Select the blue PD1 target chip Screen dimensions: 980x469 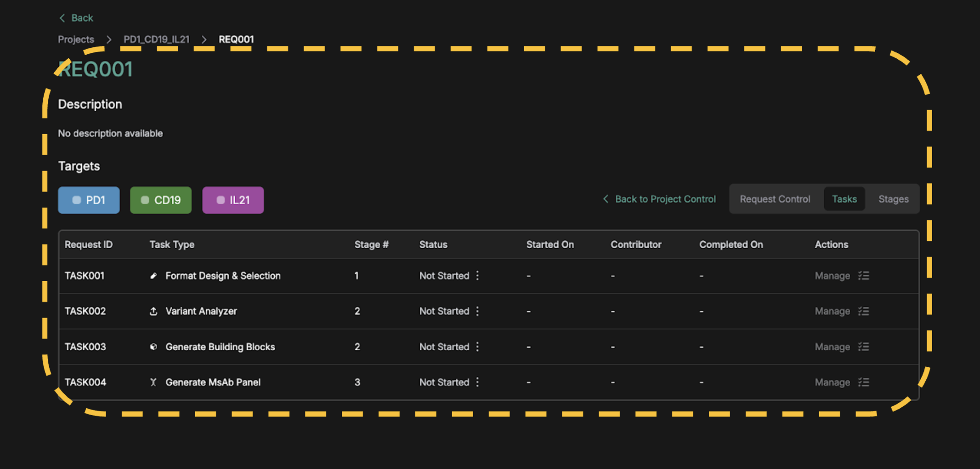(89, 200)
